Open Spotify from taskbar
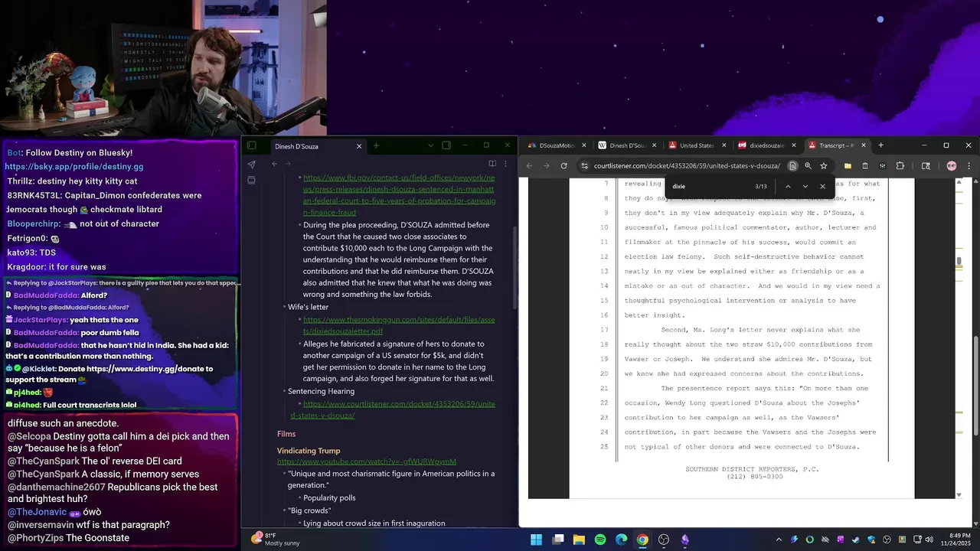 coord(600,540)
